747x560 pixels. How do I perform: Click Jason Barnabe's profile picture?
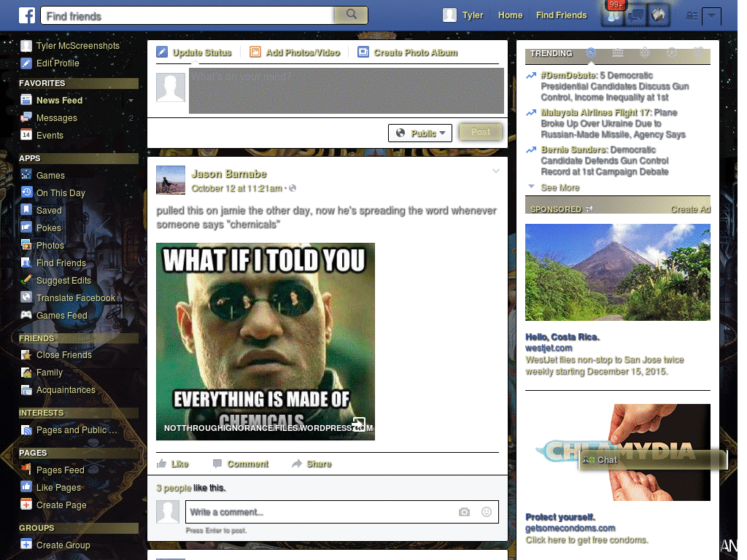tap(171, 180)
